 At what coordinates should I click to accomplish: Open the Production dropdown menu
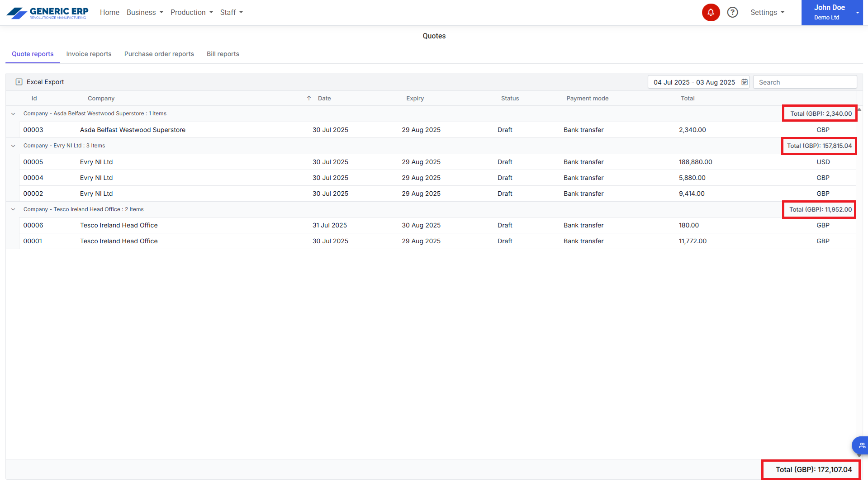191,13
